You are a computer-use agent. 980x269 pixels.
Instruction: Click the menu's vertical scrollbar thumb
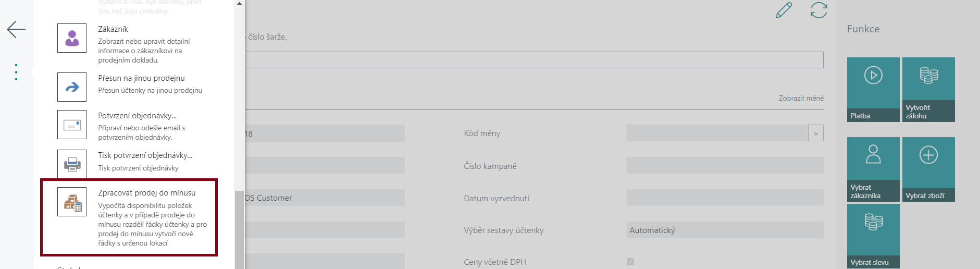(239, 229)
